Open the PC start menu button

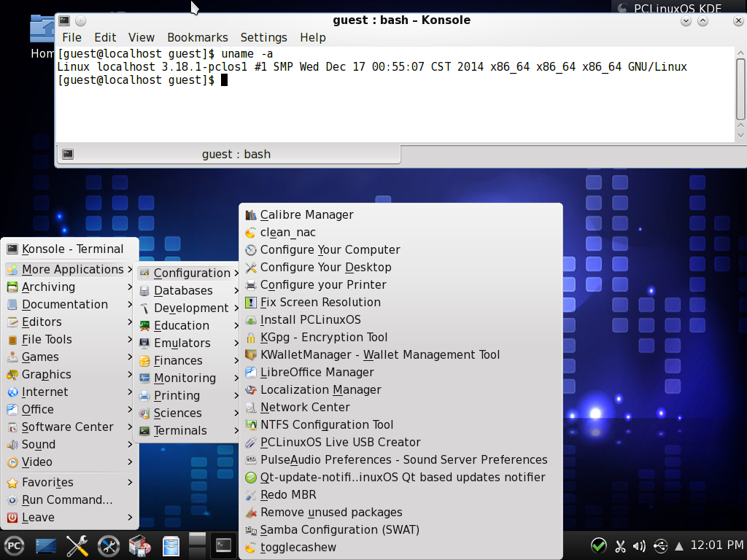tap(15, 545)
